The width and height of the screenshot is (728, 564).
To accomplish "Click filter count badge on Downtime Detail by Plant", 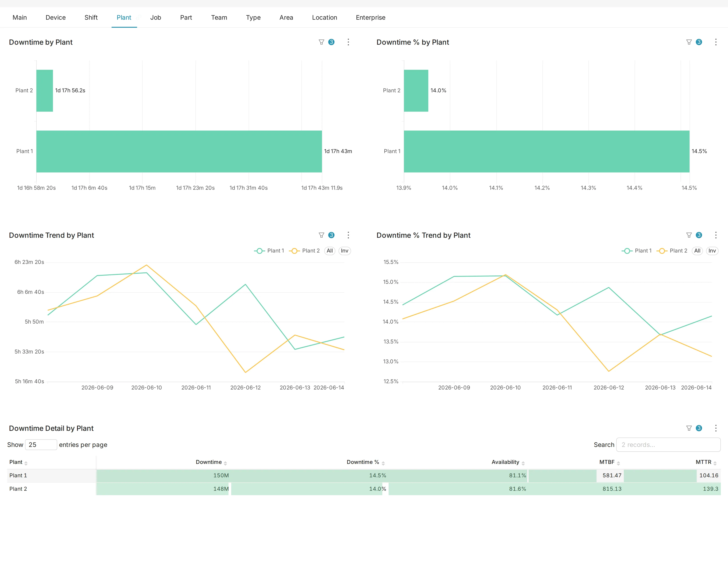I will pyautogui.click(x=699, y=428).
